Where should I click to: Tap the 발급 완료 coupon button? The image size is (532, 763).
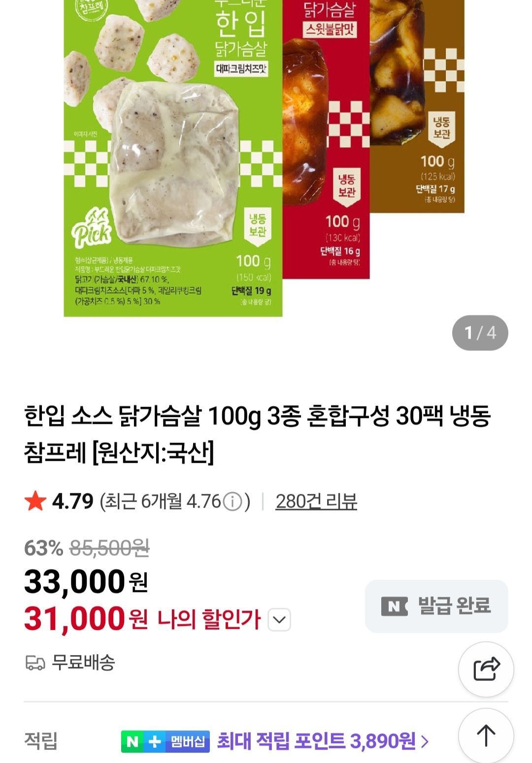(x=436, y=606)
